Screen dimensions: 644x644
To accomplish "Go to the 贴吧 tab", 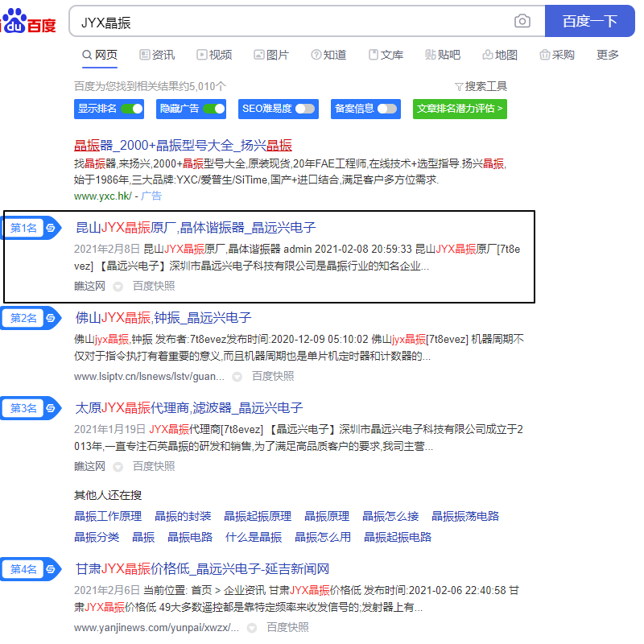I will coord(443,55).
